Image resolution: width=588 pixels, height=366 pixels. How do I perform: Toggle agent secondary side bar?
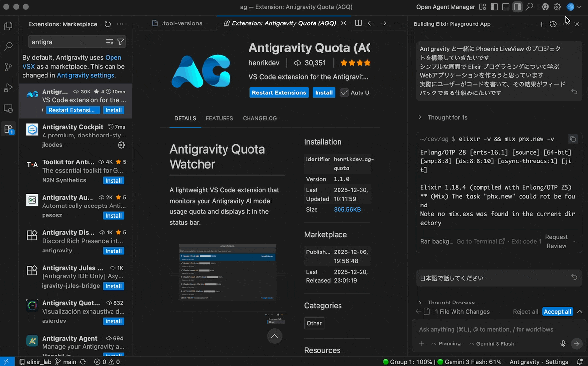click(x=518, y=7)
